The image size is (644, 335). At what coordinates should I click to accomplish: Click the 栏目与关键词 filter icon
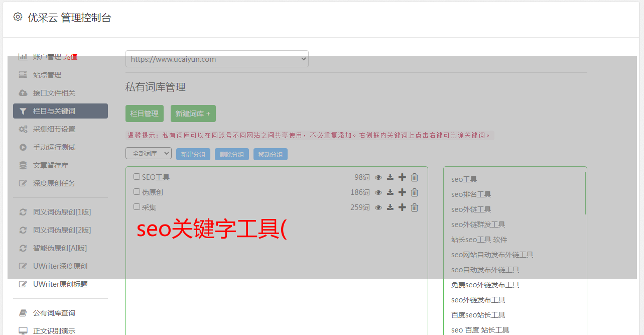pos(23,111)
